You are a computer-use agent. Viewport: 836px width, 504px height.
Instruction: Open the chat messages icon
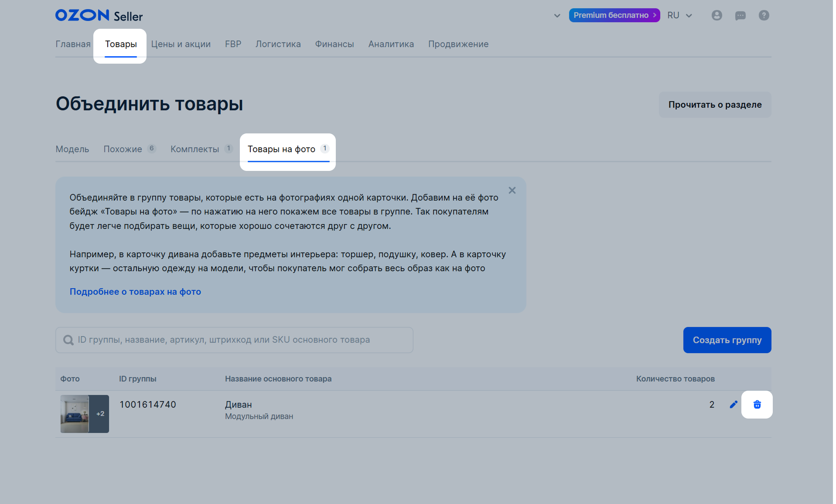(740, 16)
